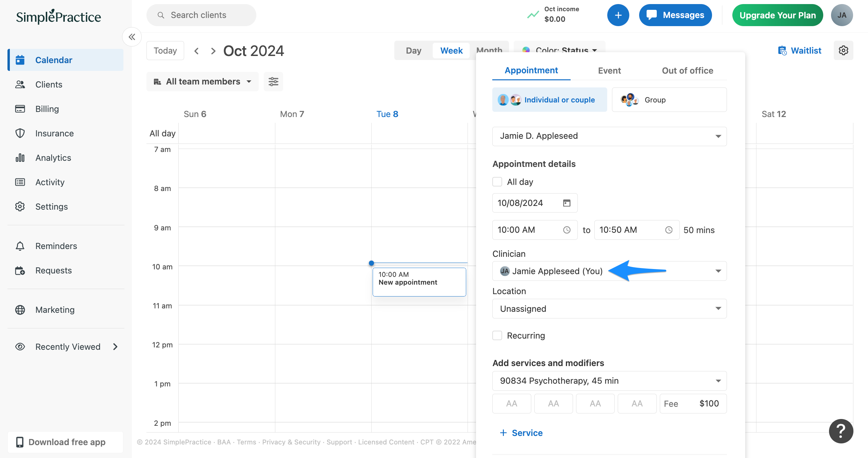Enable the Recurring checkbox

click(497, 335)
